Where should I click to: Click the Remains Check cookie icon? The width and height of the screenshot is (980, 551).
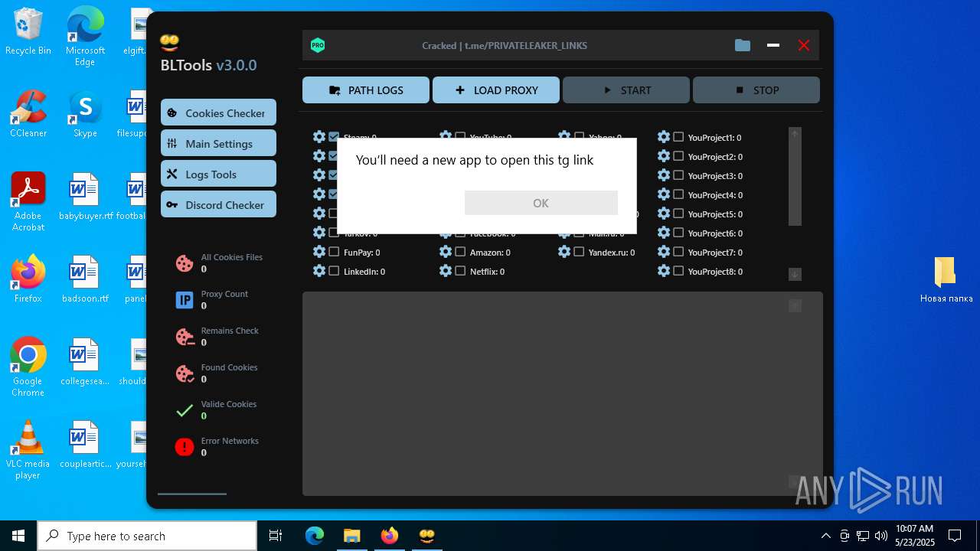[185, 337]
